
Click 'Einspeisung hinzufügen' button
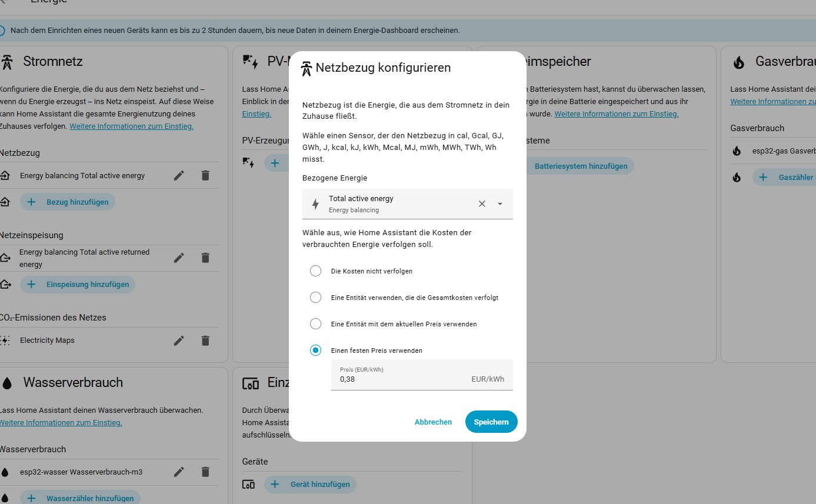click(78, 285)
